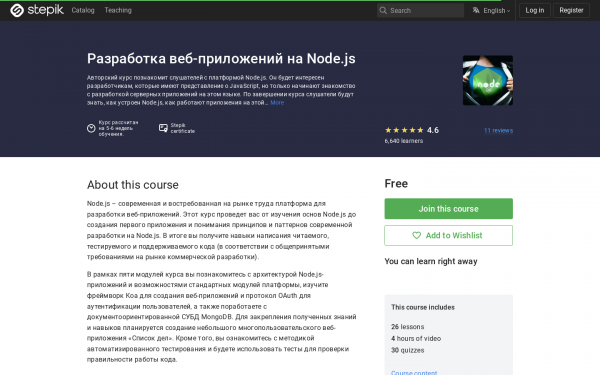The width and height of the screenshot is (600, 375).
Task: Click the search magnifier icon
Action: (383, 10)
